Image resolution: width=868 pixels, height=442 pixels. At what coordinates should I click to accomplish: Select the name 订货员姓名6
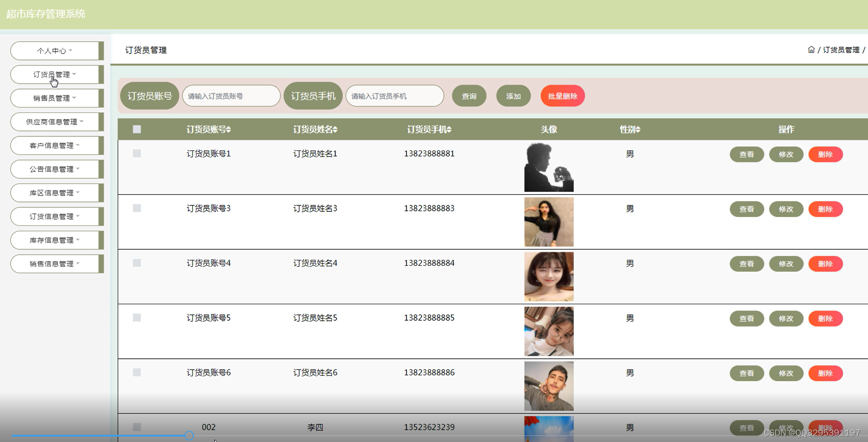point(315,373)
